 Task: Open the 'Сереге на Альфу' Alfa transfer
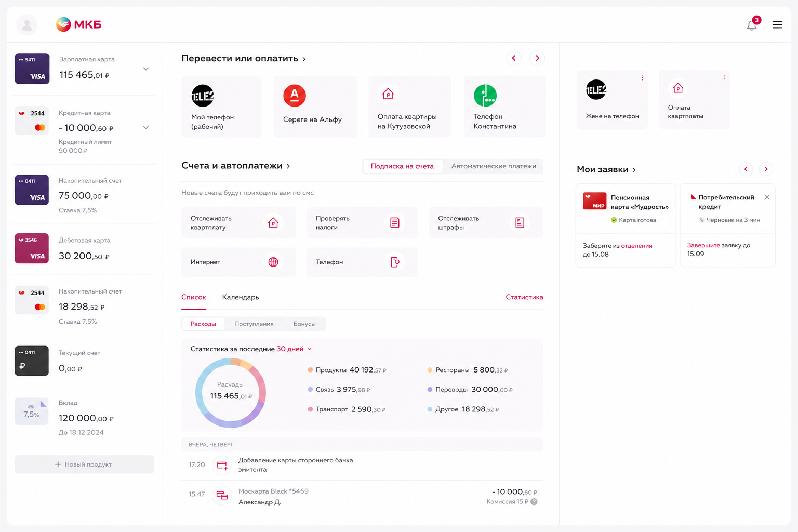(x=315, y=107)
